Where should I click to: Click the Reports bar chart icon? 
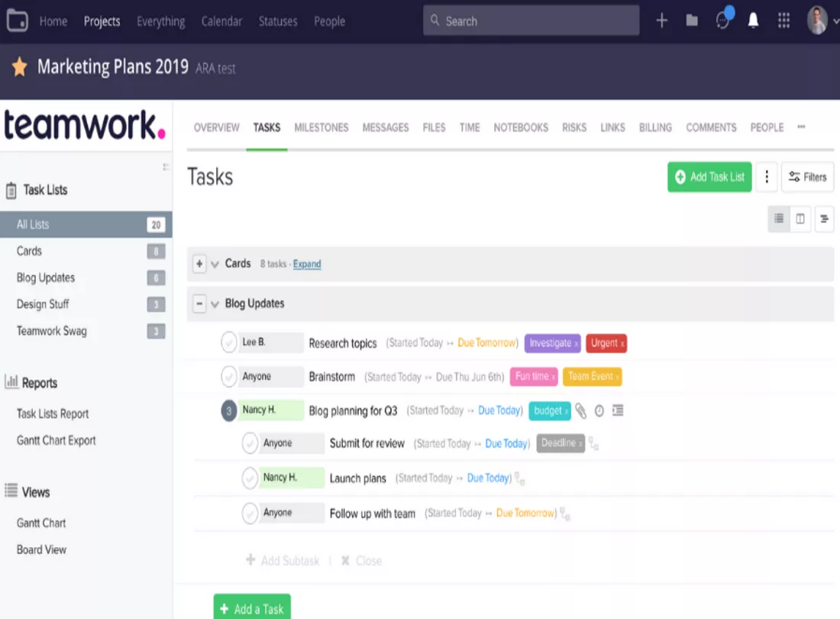point(11,382)
